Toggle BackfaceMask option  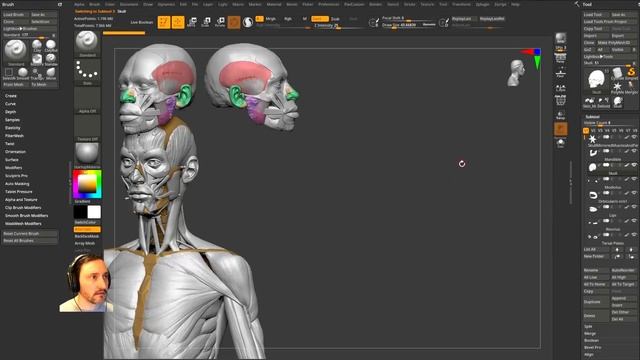pos(87,236)
